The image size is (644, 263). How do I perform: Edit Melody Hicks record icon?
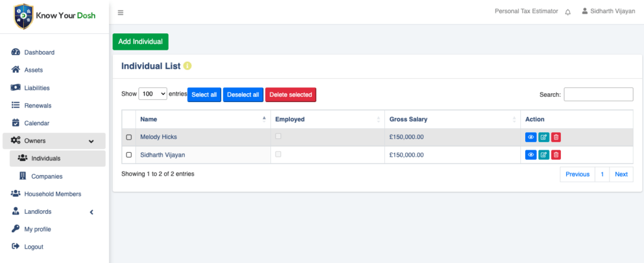[x=543, y=137]
